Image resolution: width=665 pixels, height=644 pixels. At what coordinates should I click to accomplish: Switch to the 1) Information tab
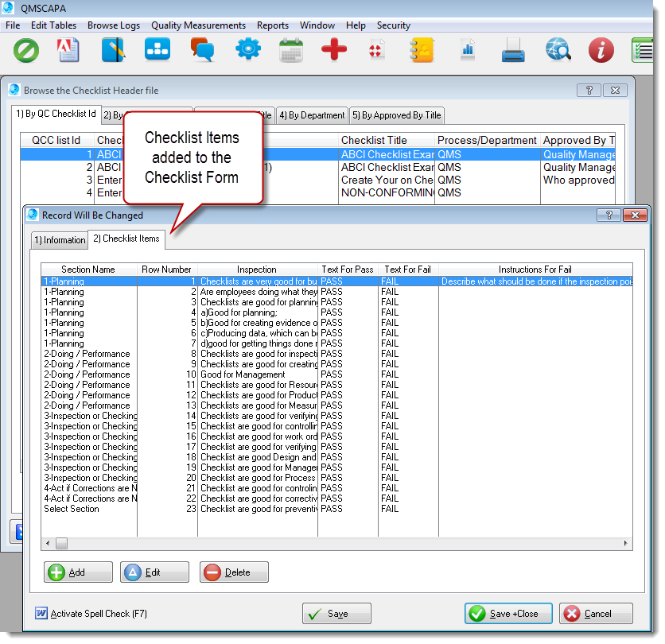point(60,239)
